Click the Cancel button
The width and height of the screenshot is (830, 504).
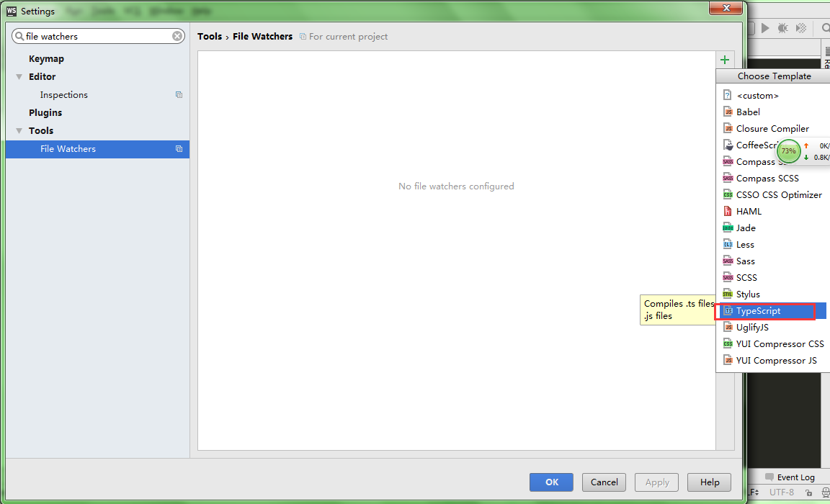click(x=604, y=482)
